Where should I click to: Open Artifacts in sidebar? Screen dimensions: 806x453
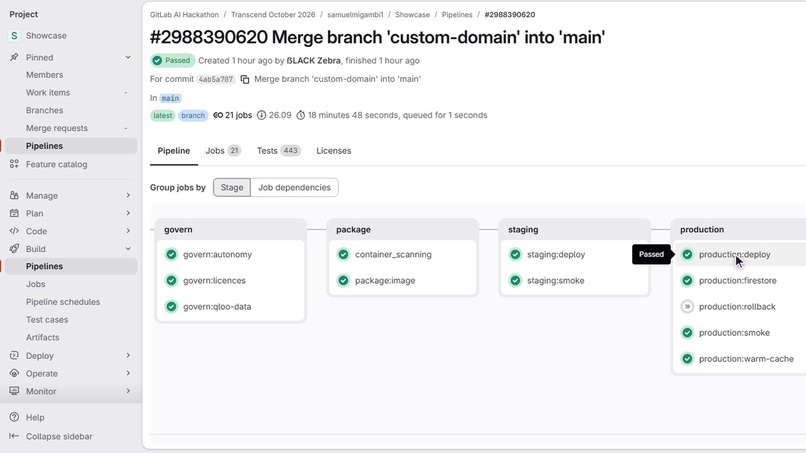click(42, 337)
